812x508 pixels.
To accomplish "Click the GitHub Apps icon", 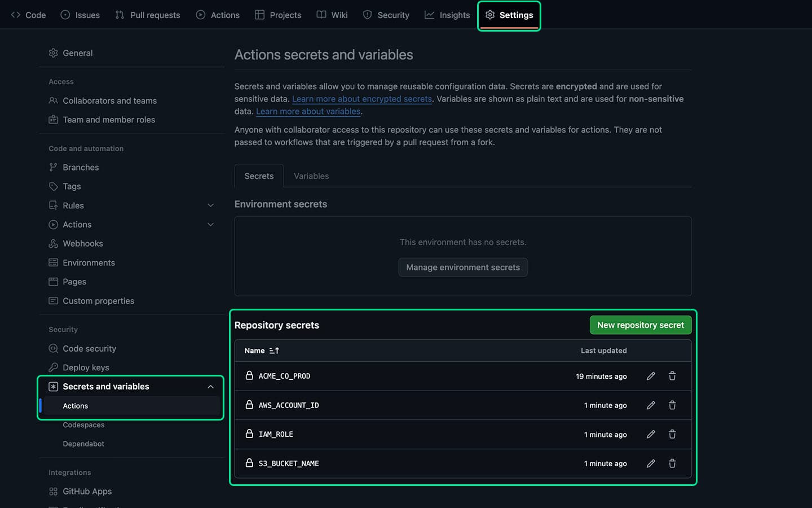I will click(52, 491).
